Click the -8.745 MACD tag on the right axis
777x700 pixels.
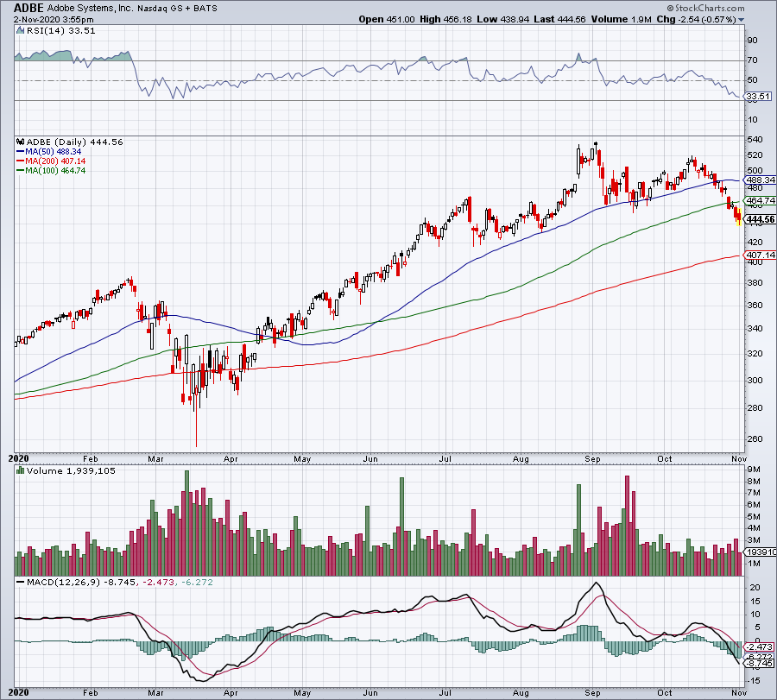click(x=759, y=664)
